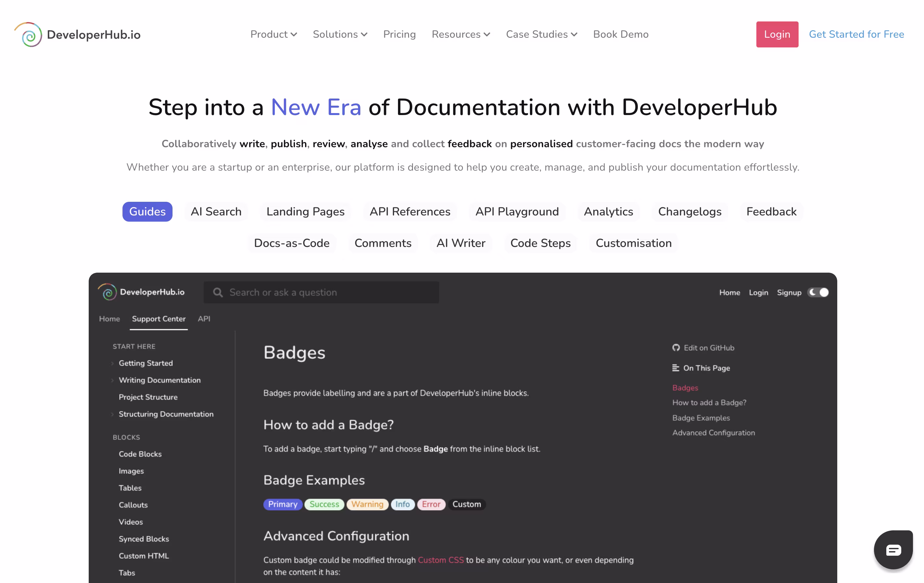
Task: Open the Case Studies dropdown menu
Action: [x=541, y=34]
